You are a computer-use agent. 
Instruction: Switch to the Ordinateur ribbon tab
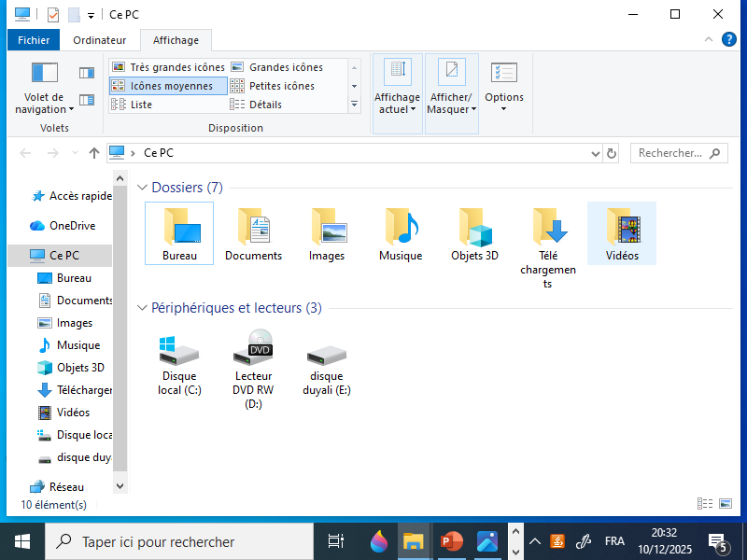tap(100, 40)
